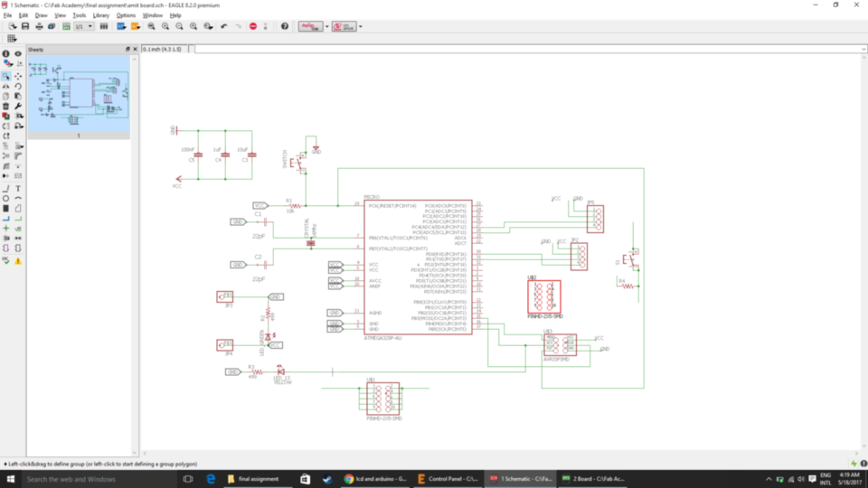Select the Group tool
The height and width of the screenshot is (488, 868).
(x=6, y=76)
